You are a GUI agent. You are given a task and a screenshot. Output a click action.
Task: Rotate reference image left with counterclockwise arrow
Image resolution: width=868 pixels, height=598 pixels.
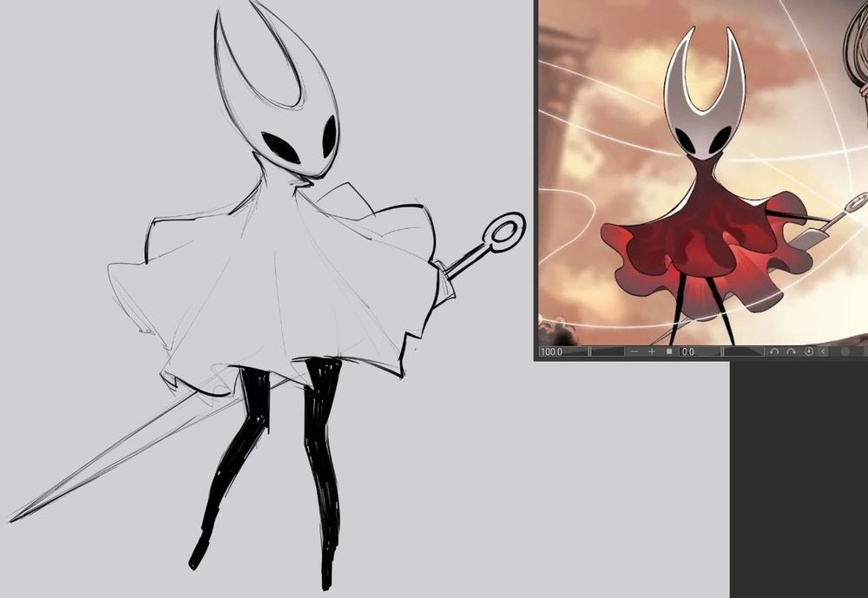(x=774, y=352)
